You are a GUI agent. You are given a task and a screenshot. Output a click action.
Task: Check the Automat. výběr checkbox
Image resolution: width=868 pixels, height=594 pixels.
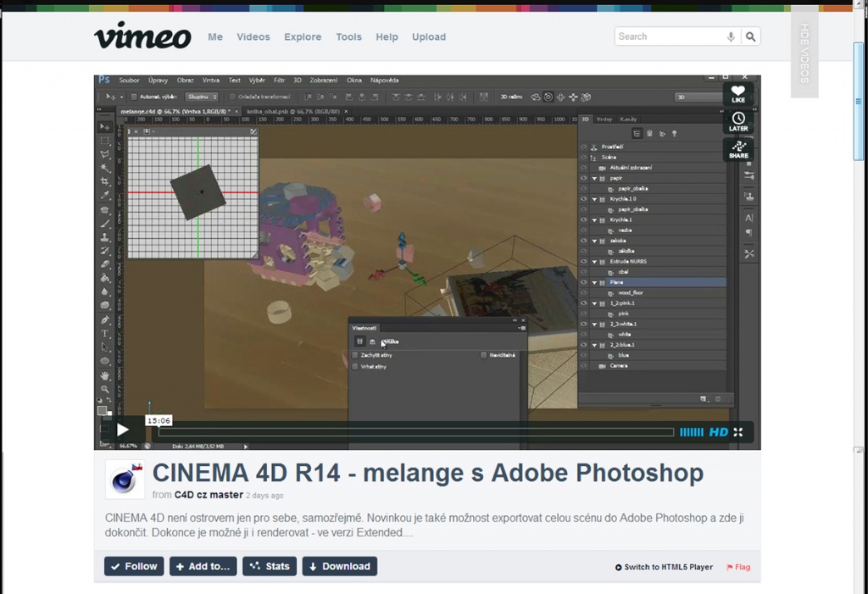click(133, 97)
